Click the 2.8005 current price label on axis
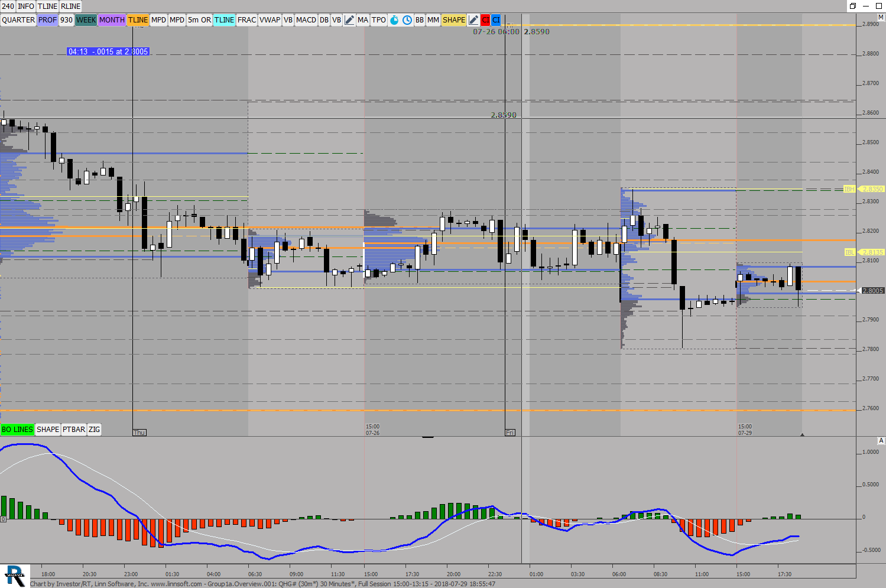 click(x=872, y=291)
